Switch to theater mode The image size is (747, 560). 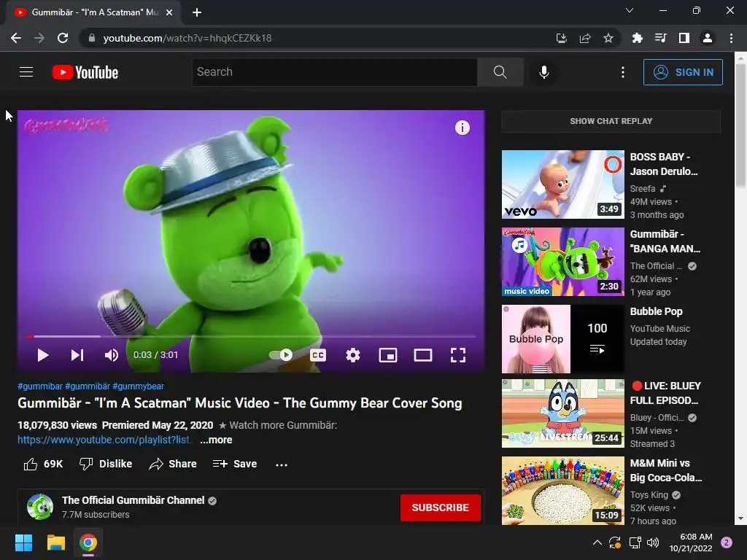(423, 355)
